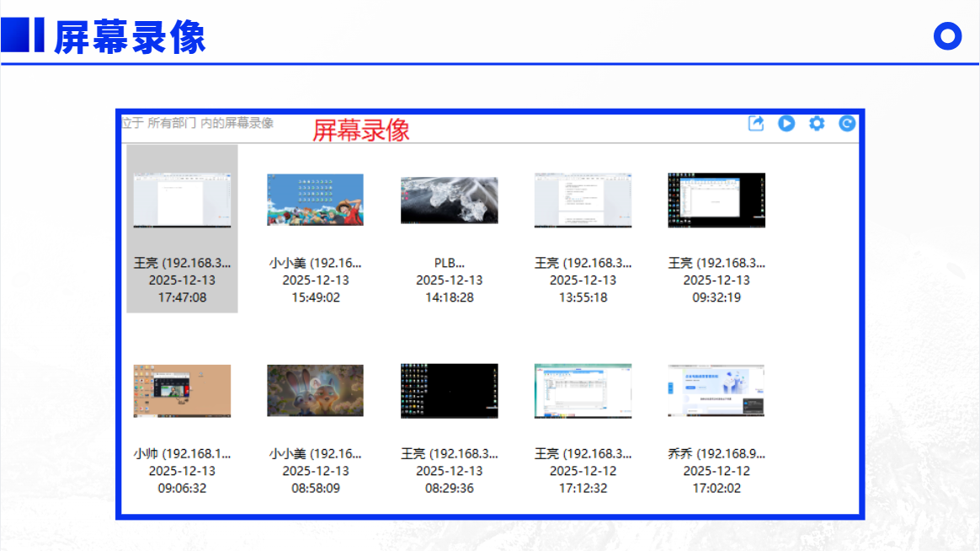Open 小小美 recording thumbnail from 08:58:09
The width and height of the screenshot is (980, 551).
pos(315,390)
